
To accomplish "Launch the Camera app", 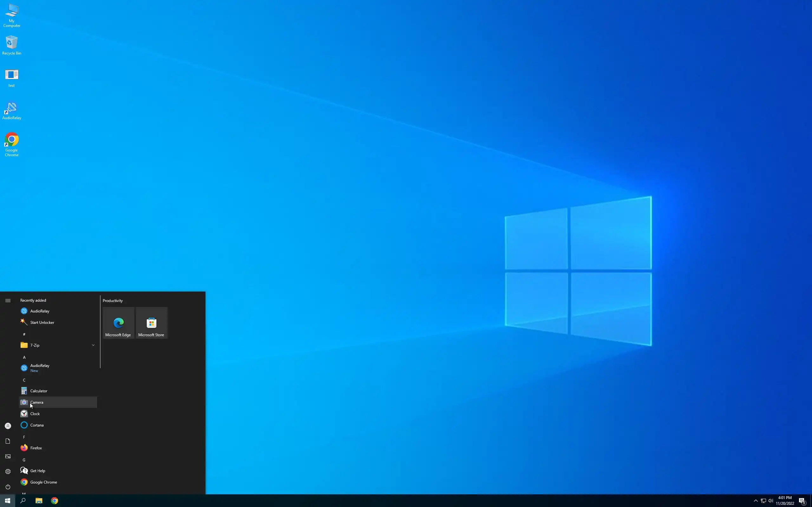I will pyautogui.click(x=36, y=402).
